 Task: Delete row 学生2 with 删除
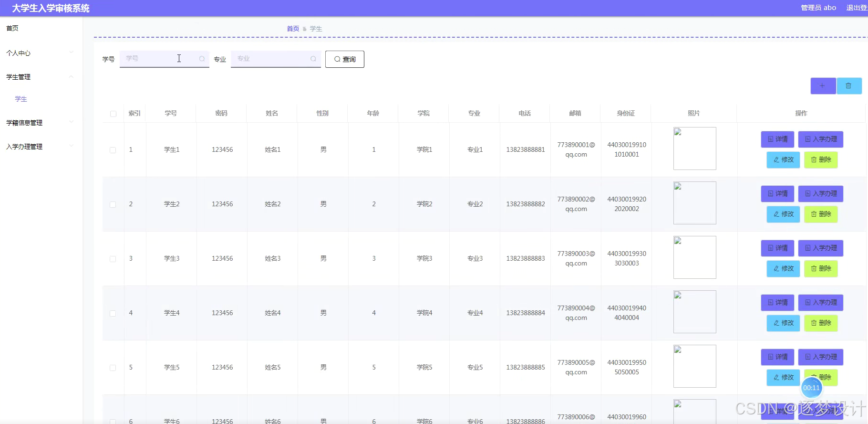[821, 214]
